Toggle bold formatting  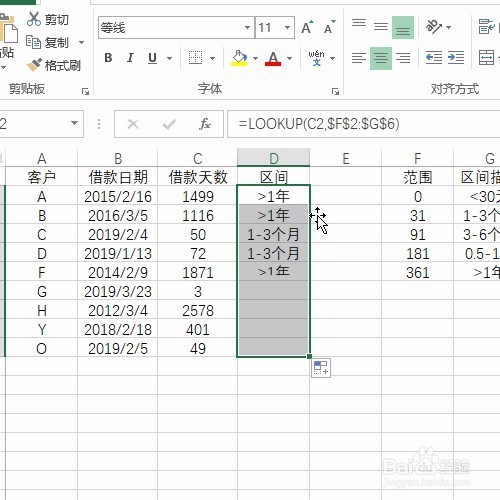(x=108, y=58)
